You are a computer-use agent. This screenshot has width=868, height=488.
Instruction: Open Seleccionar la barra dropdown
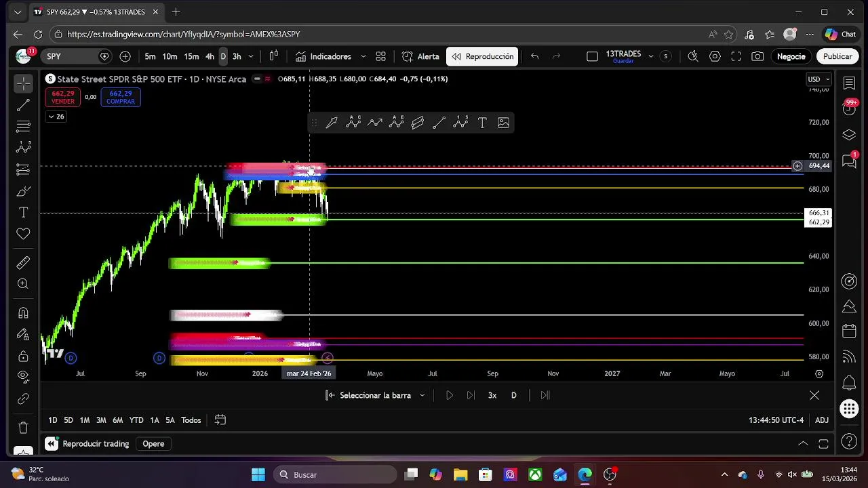click(x=375, y=395)
